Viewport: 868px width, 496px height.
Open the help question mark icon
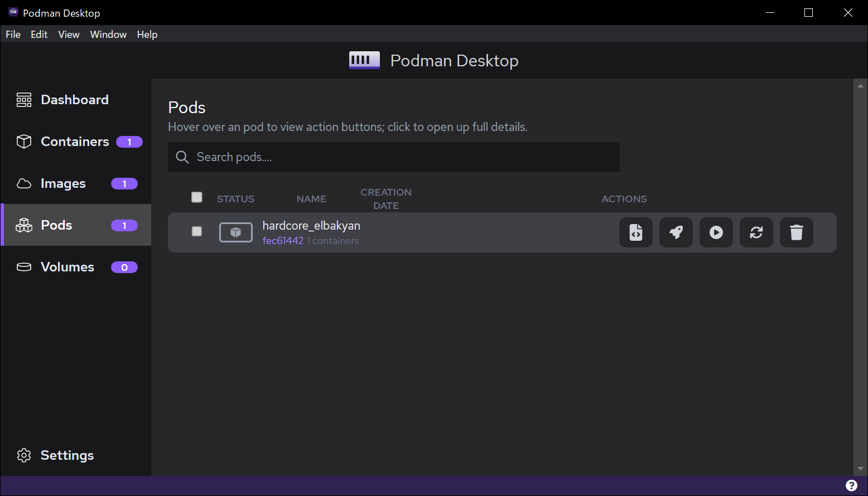click(x=851, y=485)
